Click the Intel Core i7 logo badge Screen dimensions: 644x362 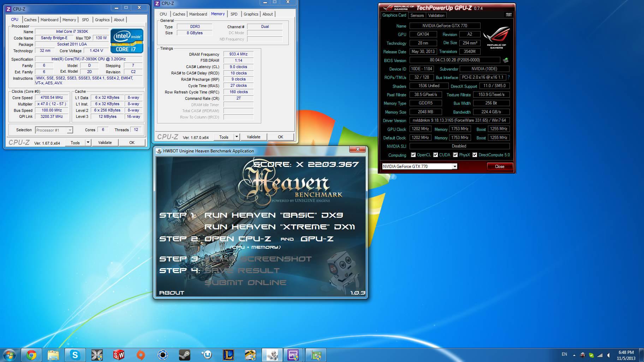127,41
